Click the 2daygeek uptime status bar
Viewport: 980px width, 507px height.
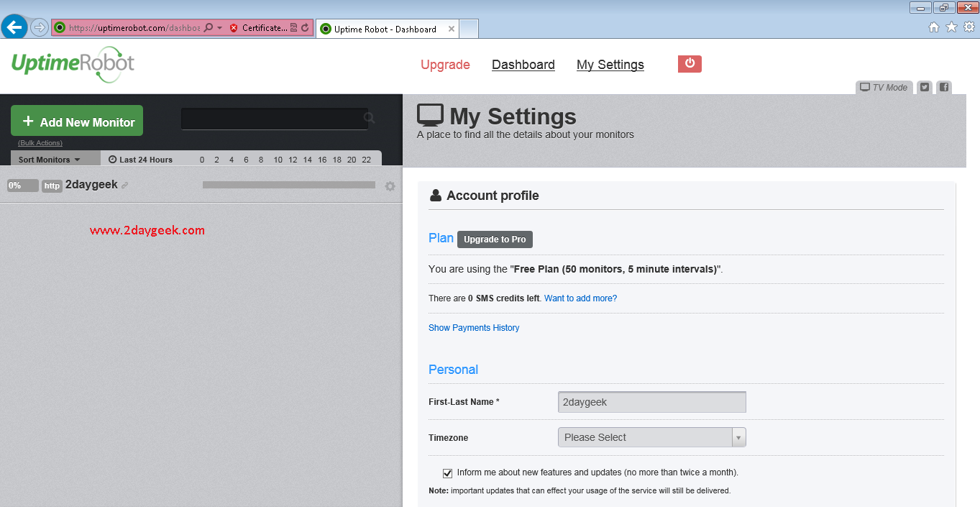pyautogui.click(x=289, y=185)
